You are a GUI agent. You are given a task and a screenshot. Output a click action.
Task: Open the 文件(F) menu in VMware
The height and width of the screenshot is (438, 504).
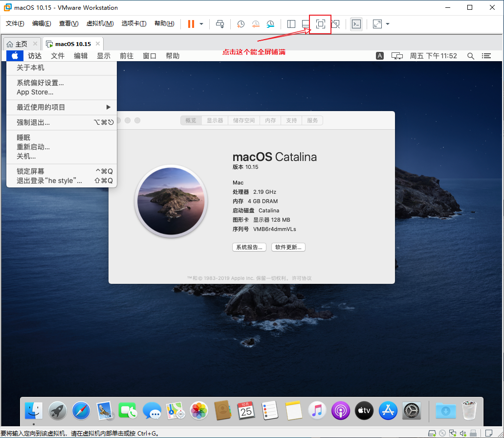15,23
